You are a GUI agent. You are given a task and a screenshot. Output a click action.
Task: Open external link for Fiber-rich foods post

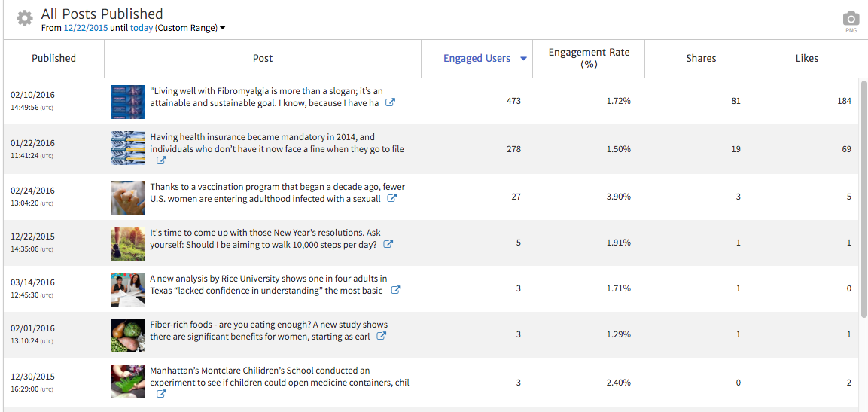[382, 337]
